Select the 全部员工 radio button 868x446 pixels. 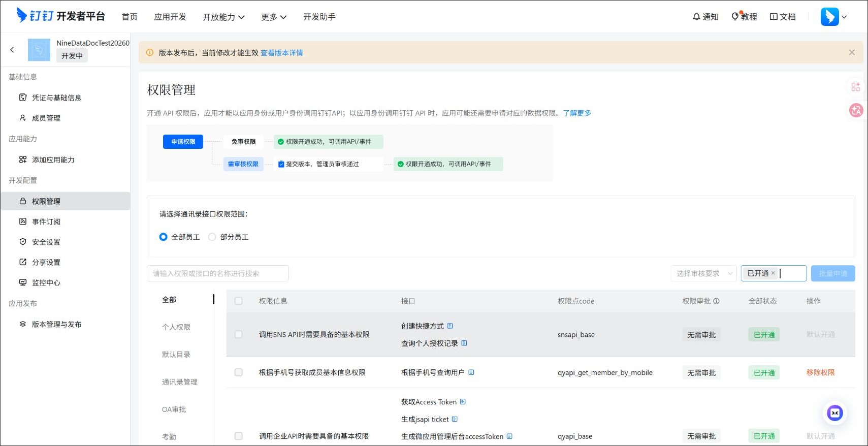163,237
